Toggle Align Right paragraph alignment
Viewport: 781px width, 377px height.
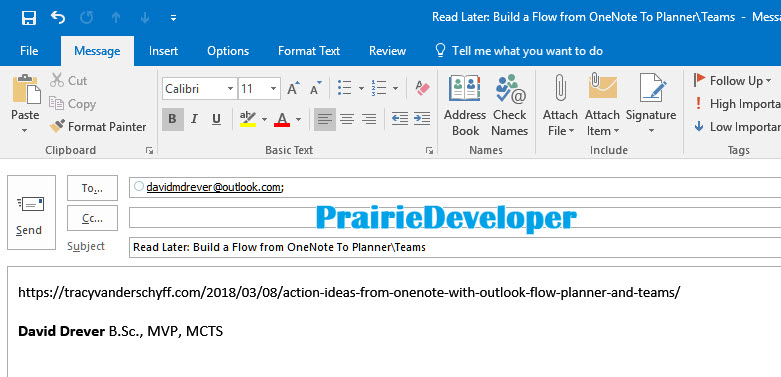(369, 119)
